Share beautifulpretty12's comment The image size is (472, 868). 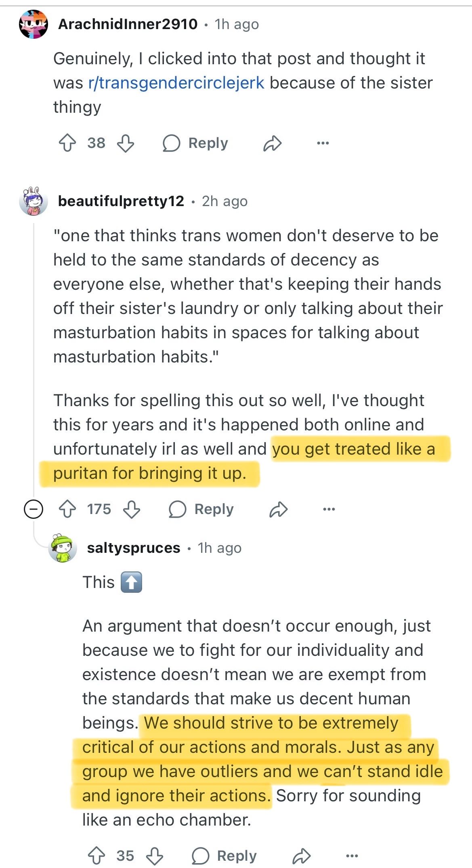(278, 509)
